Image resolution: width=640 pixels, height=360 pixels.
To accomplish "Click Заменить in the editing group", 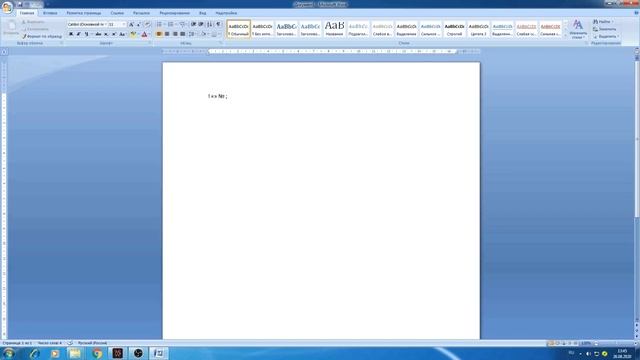I will (605, 29).
